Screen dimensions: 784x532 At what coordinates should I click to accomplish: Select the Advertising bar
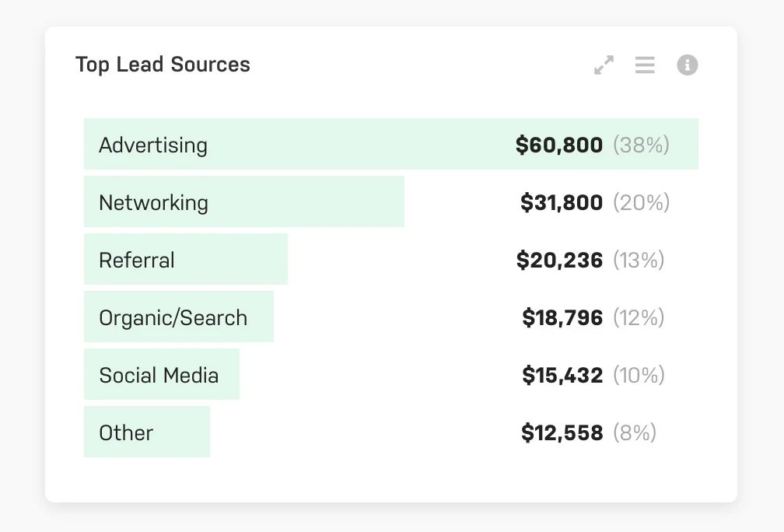click(311, 144)
